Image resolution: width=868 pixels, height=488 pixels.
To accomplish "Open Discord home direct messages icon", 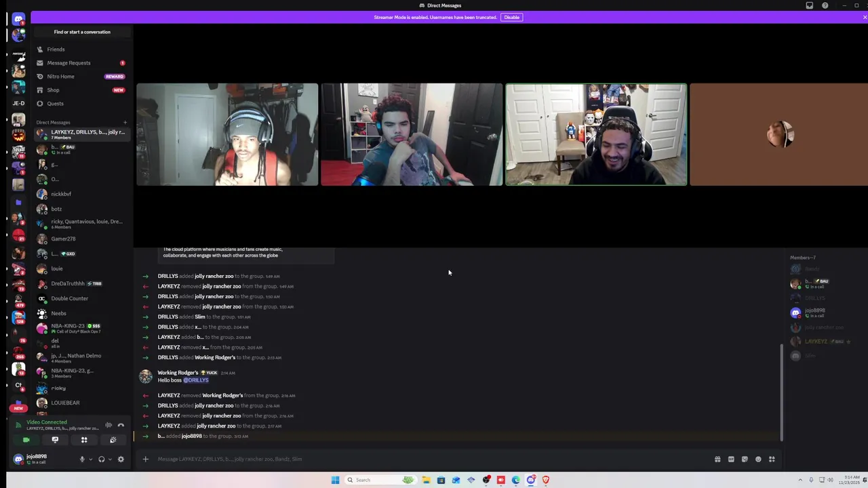I will [18, 19].
